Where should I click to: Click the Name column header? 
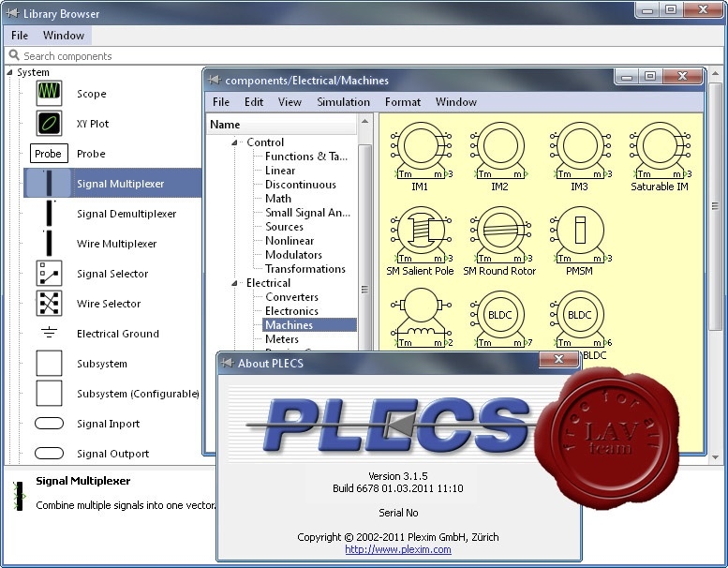tap(282, 125)
